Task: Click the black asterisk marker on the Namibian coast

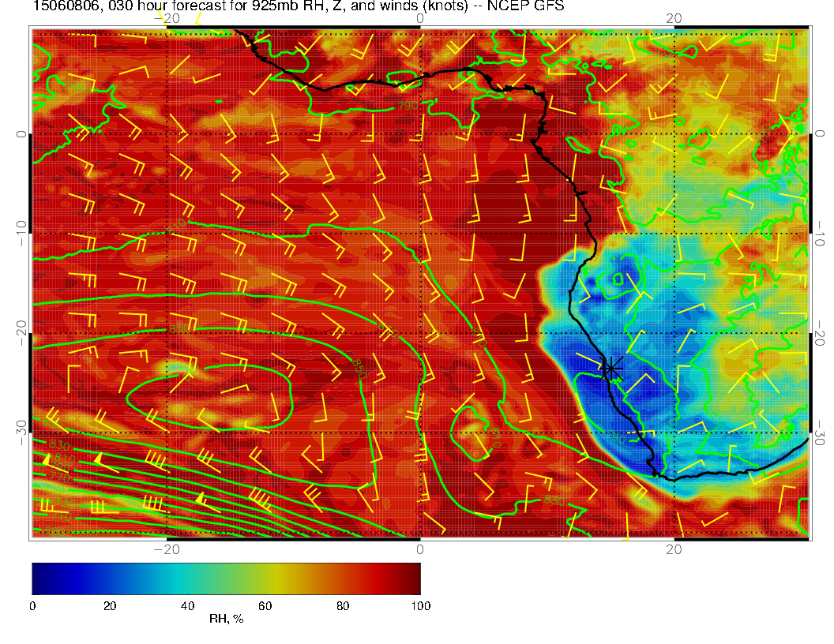Action: pos(612,369)
